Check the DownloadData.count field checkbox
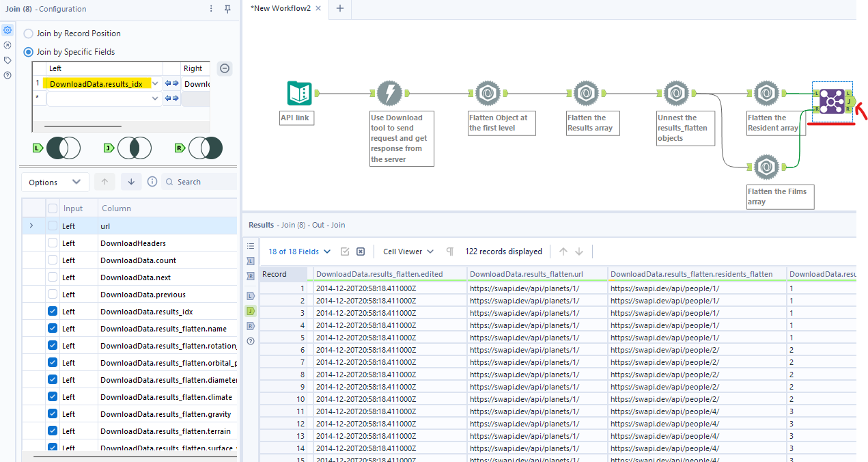The height and width of the screenshot is (462, 868). click(x=53, y=260)
